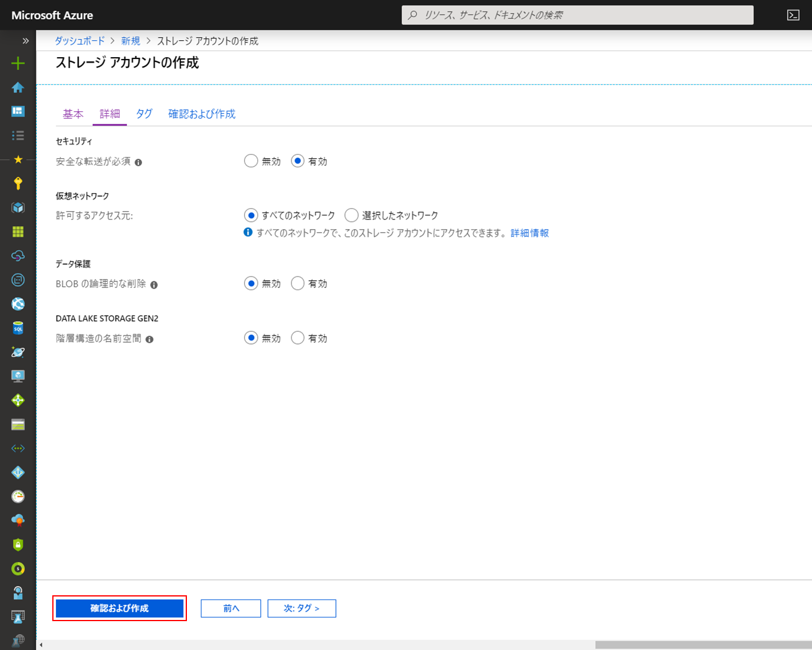This screenshot has width=812, height=650.
Task: Click the search bar at the top
Action: pos(577,14)
